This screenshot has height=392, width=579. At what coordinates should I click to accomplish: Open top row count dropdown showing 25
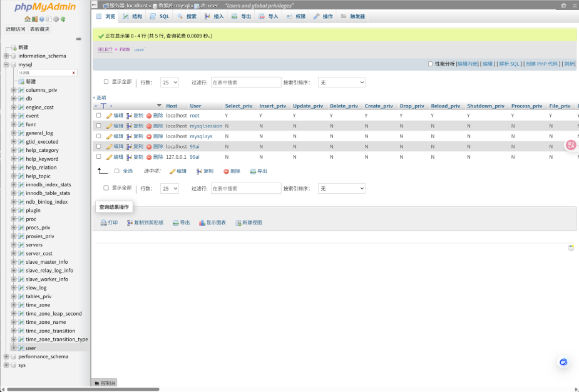170,83
